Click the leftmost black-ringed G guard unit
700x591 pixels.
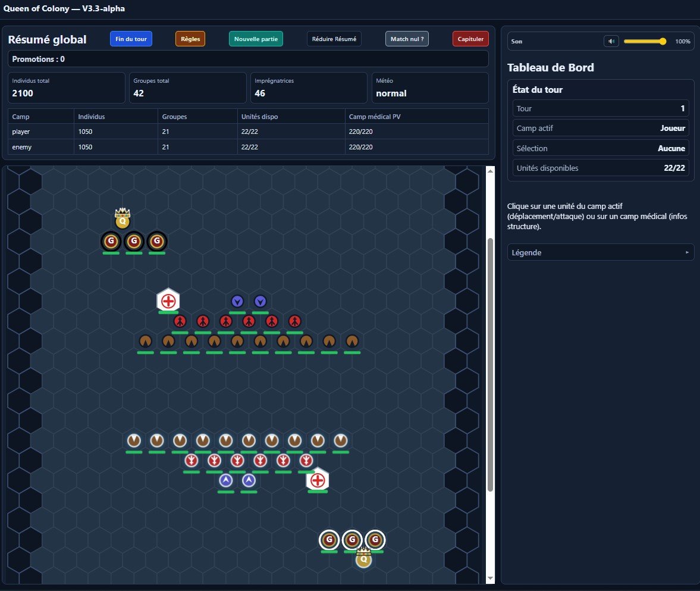click(111, 242)
